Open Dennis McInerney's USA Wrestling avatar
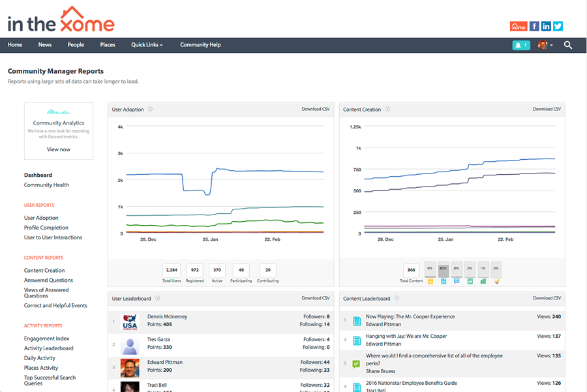The image size is (587, 392). coord(130,322)
